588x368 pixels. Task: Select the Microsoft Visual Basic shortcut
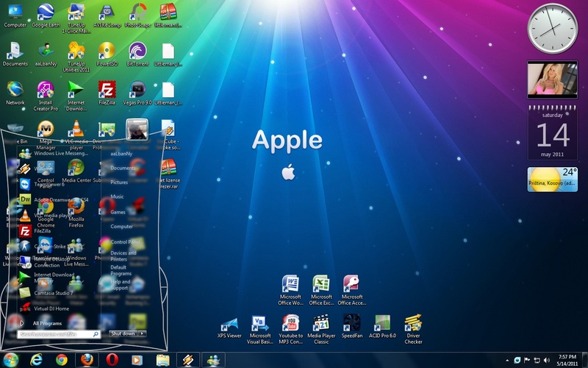click(260, 330)
